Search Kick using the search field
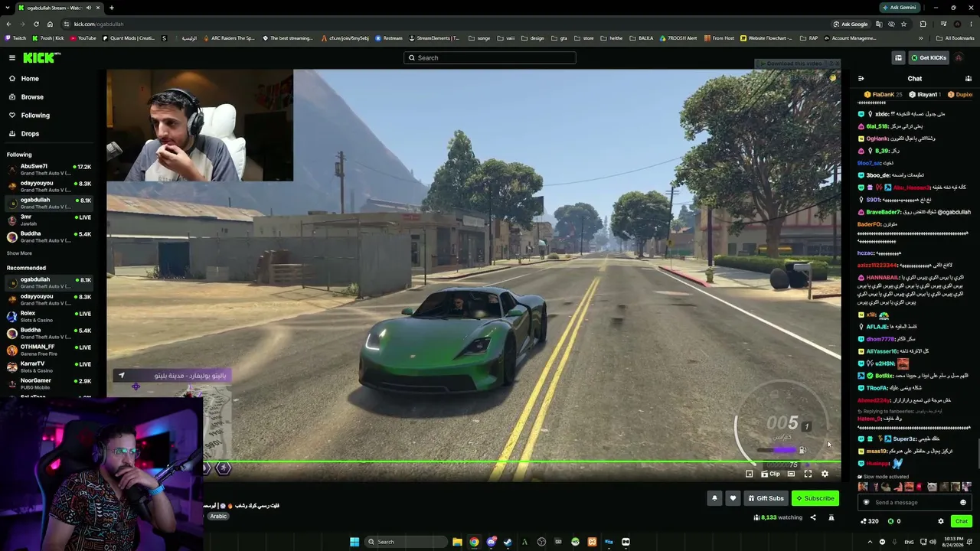The image size is (980, 551). (490, 57)
